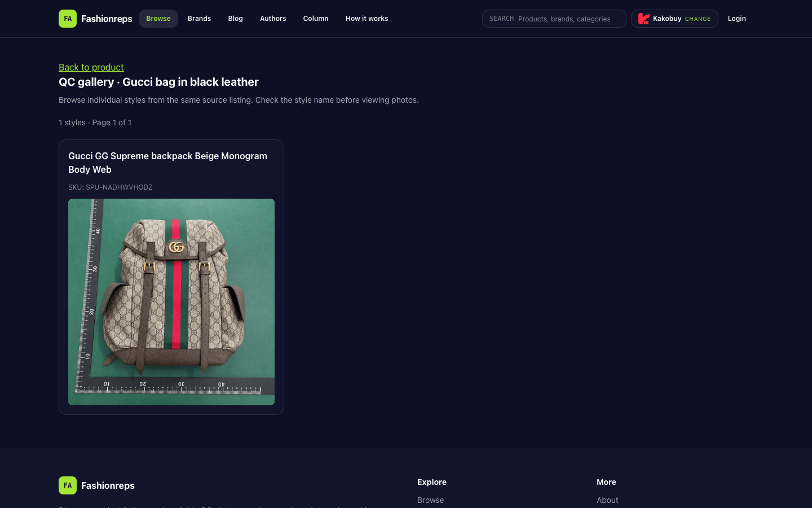Click the '1 styles · Page 1 of 1' text
The height and width of the screenshot is (508, 812).
click(95, 122)
